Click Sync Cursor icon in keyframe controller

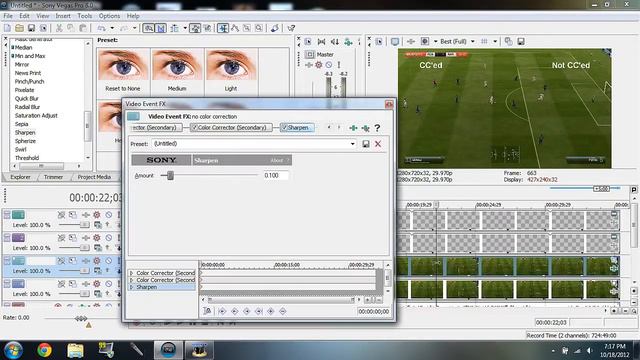[207, 311]
